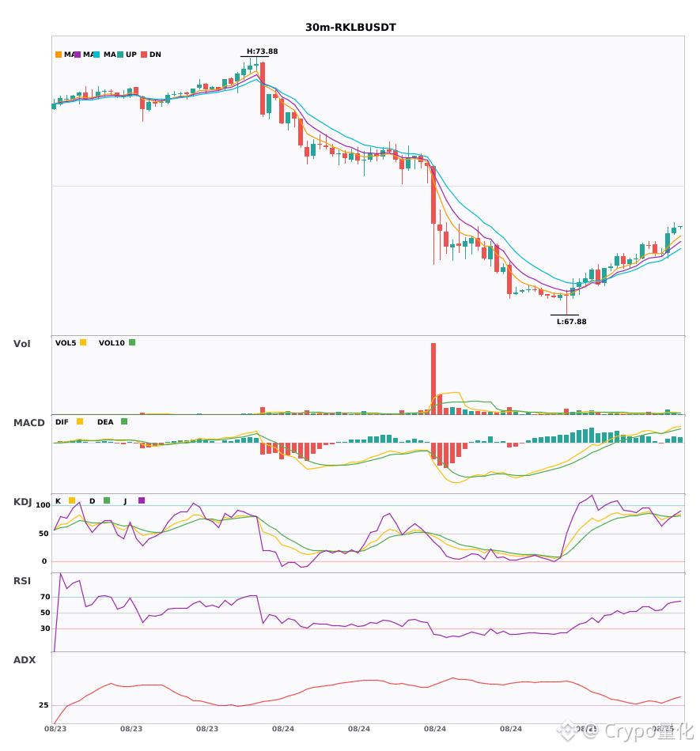The width and height of the screenshot is (700, 751).
Task: Select the orange MA legend swatch
Action: [59, 55]
